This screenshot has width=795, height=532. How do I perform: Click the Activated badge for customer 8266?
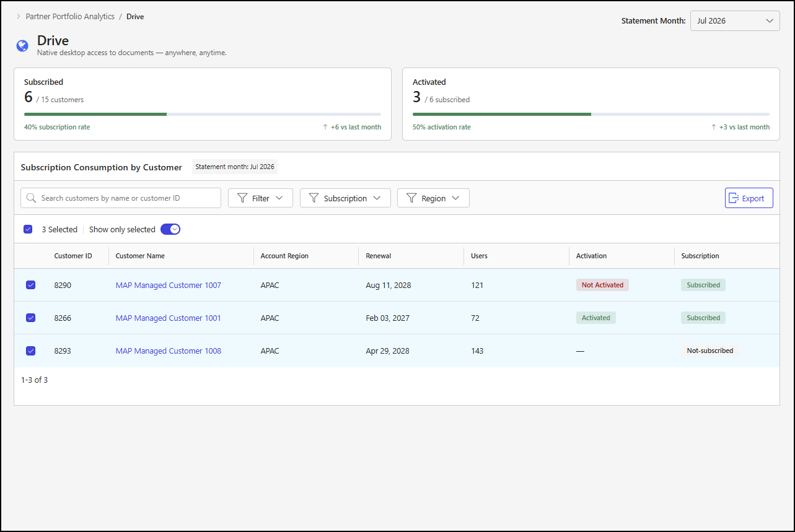pyautogui.click(x=596, y=318)
